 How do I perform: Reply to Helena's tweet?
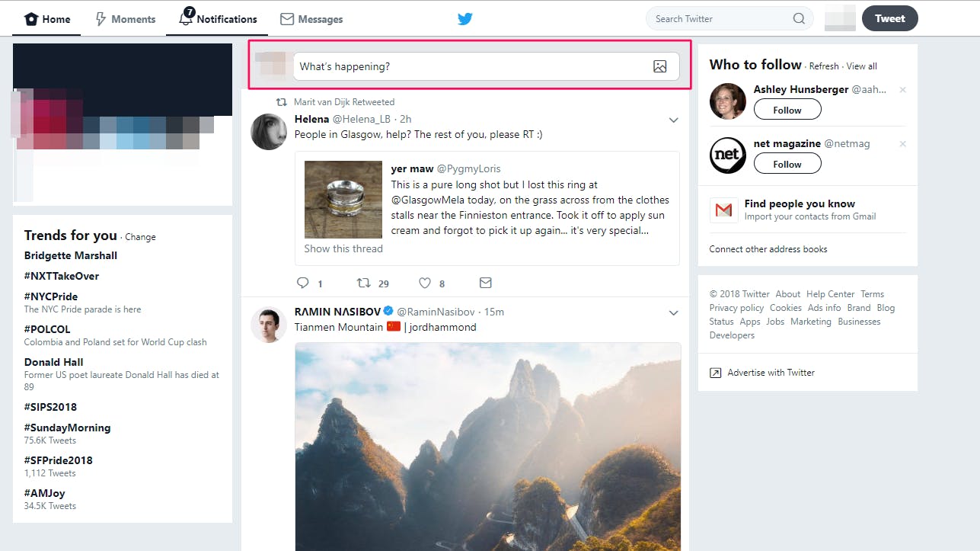(303, 283)
